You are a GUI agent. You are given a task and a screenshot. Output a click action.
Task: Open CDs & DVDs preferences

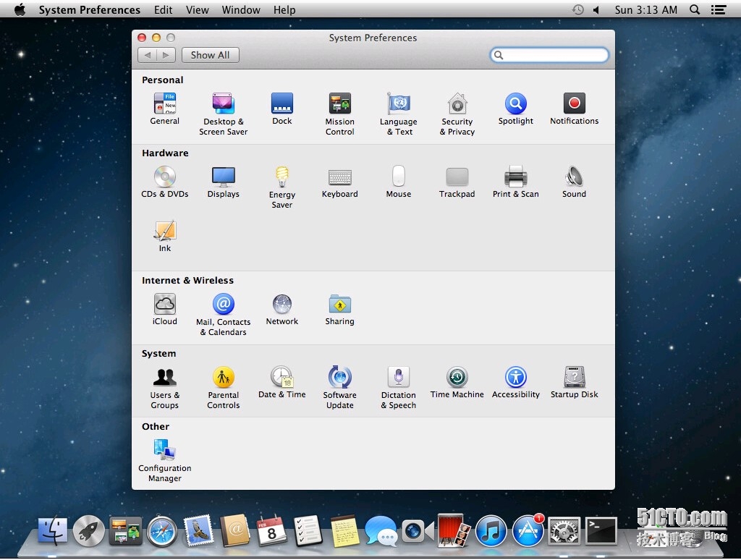pos(164,182)
